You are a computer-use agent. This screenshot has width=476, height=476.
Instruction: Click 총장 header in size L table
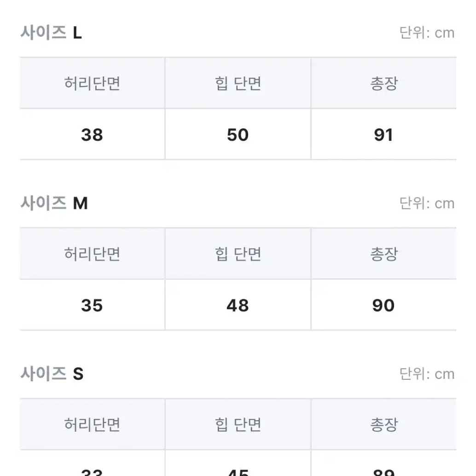[384, 83]
